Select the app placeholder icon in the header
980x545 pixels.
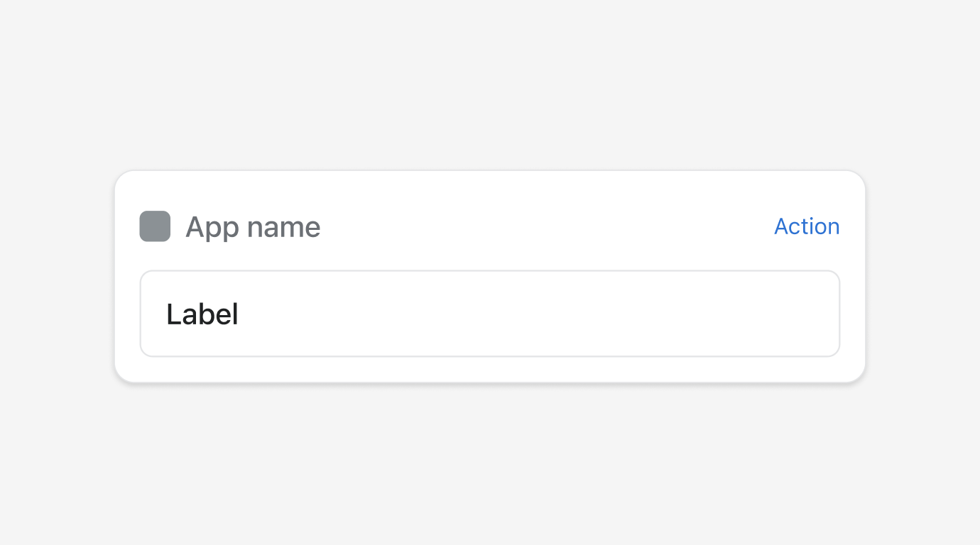[155, 226]
